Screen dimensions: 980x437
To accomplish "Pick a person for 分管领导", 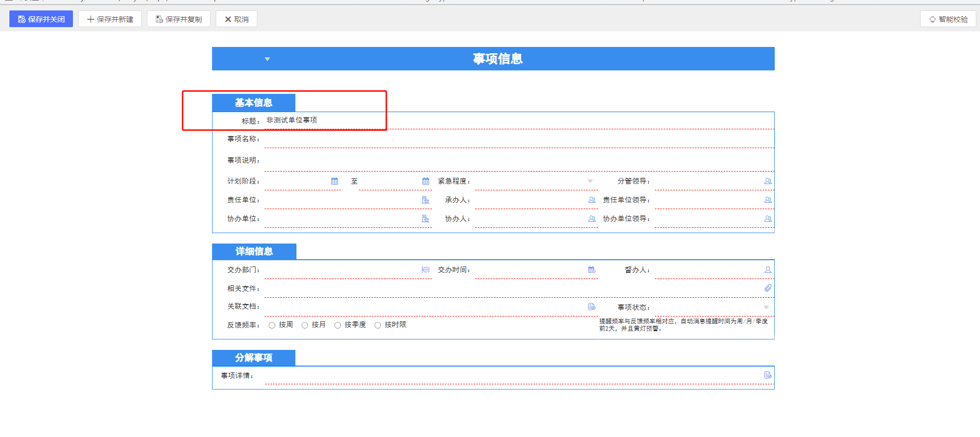I will (768, 181).
